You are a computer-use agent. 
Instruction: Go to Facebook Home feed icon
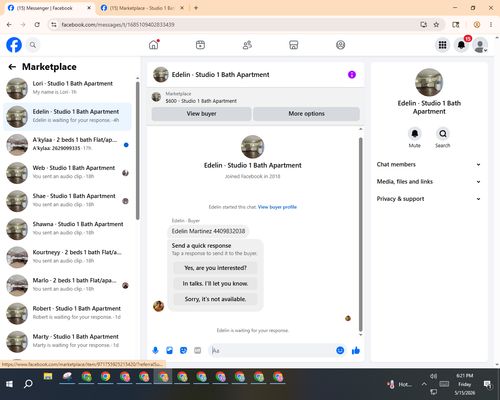(x=154, y=45)
